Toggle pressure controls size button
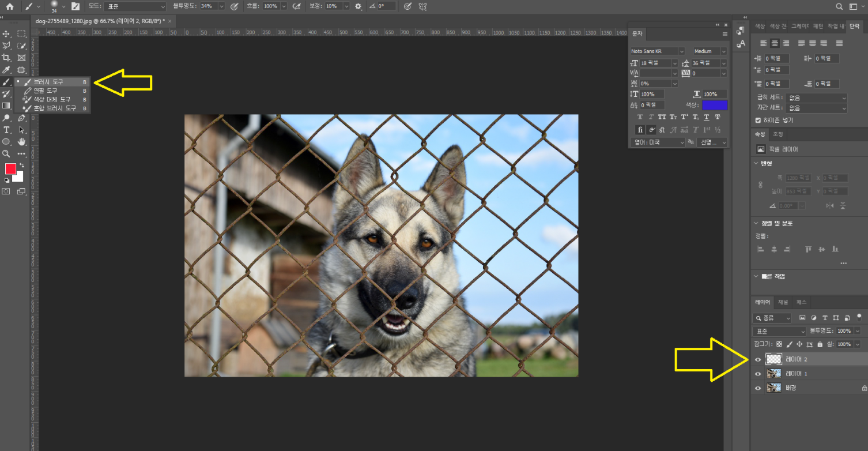Image resolution: width=868 pixels, height=451 pixels. (x=408, y=6)
